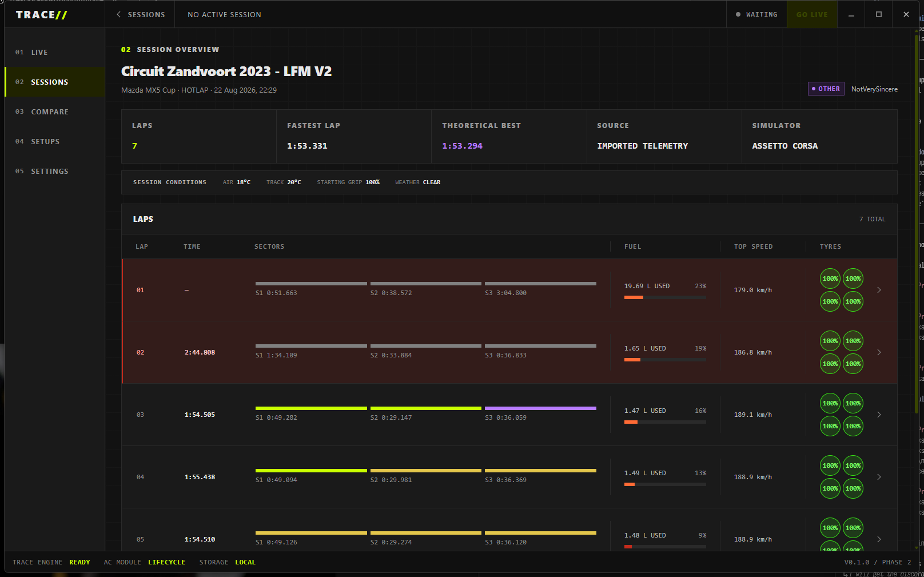Click lap 03 front-left tyre indicator
The width and height of the screenshot is (924, 577).
[x=830, y=403]
